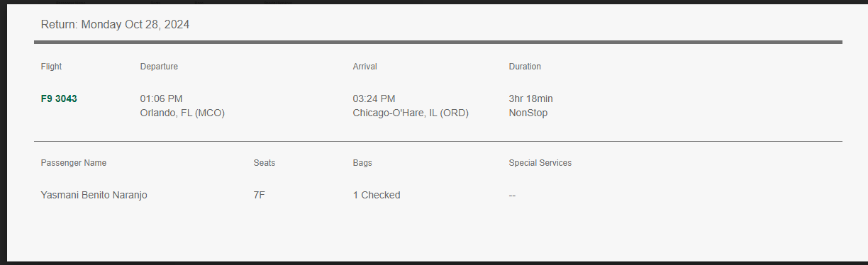Select the Special Services dash placeholder

pos(512,196)
